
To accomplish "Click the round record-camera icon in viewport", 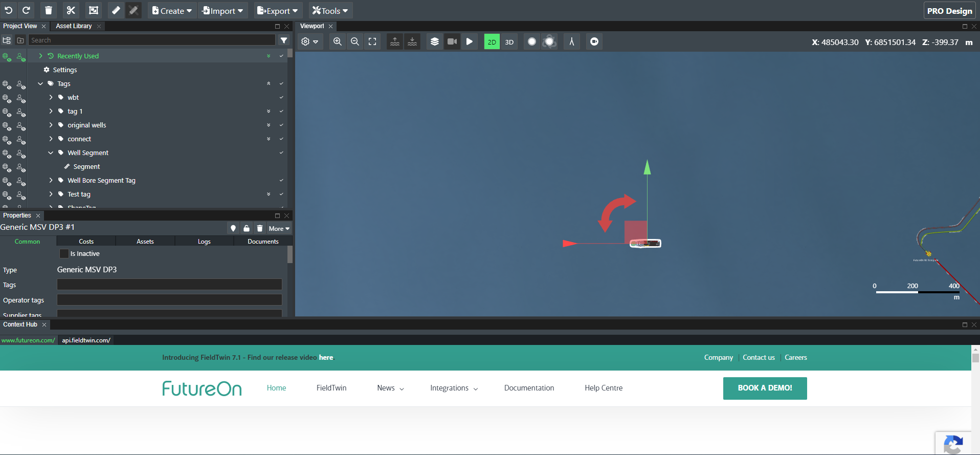I will (x=594, y=41).
